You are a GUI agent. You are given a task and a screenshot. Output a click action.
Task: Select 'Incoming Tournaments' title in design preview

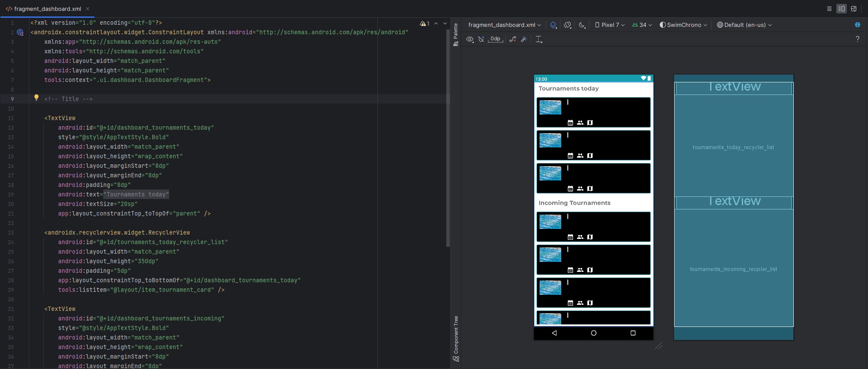574,203
